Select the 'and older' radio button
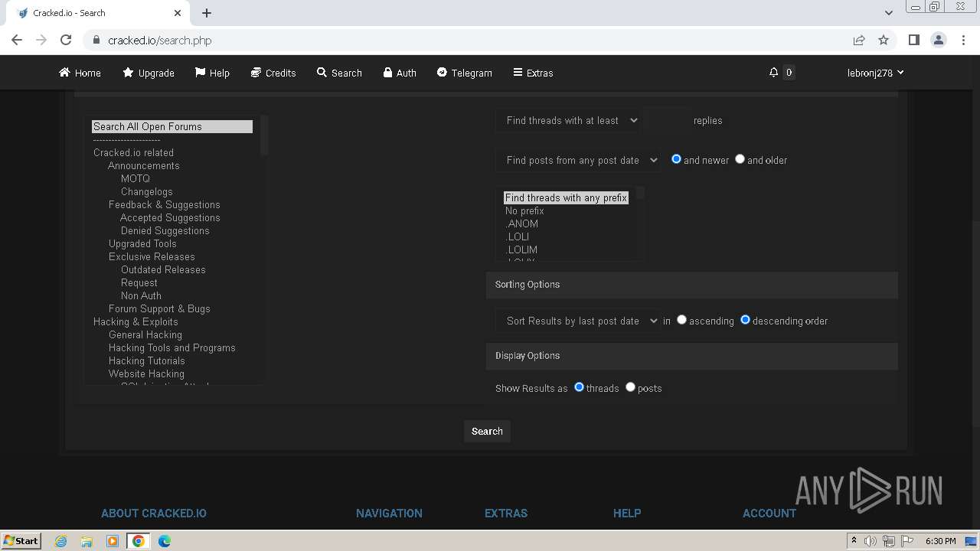 coord(740,159)
